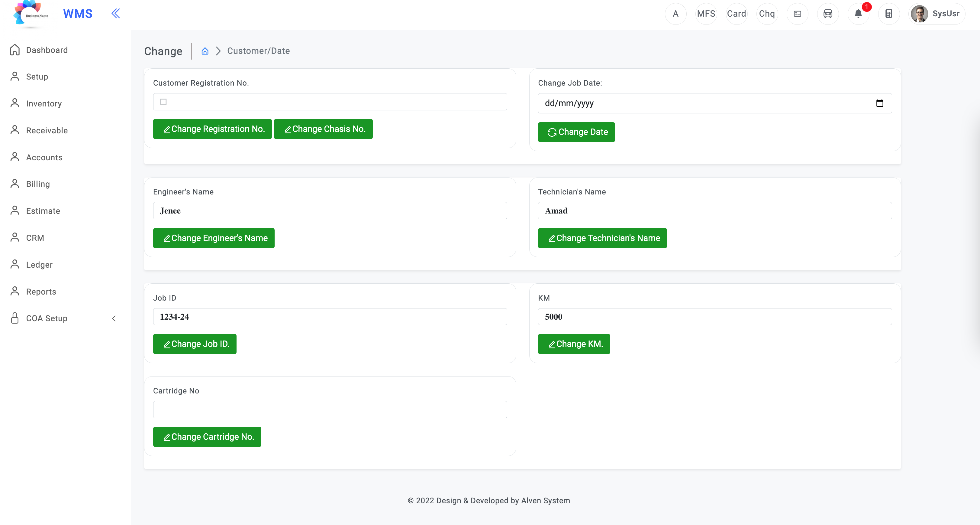Click Change Registration No. button
The image size is (980, 525).
212,129
